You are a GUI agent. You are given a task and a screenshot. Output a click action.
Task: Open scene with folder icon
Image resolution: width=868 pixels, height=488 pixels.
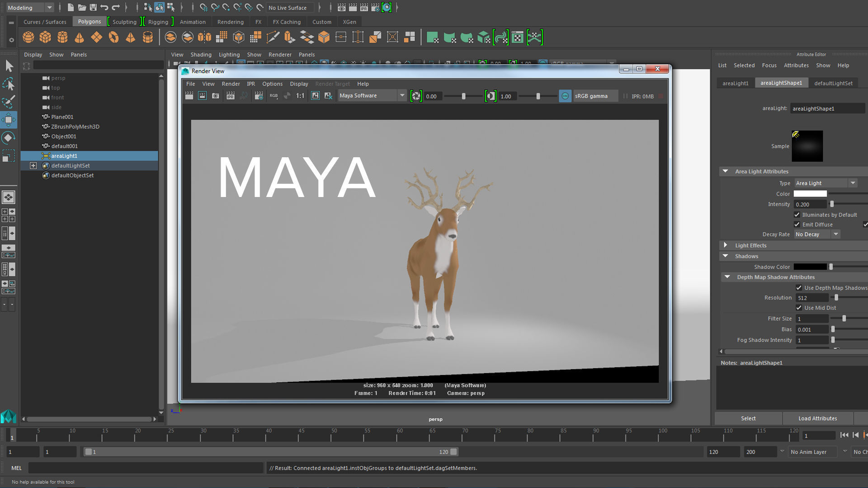[82, 7]
